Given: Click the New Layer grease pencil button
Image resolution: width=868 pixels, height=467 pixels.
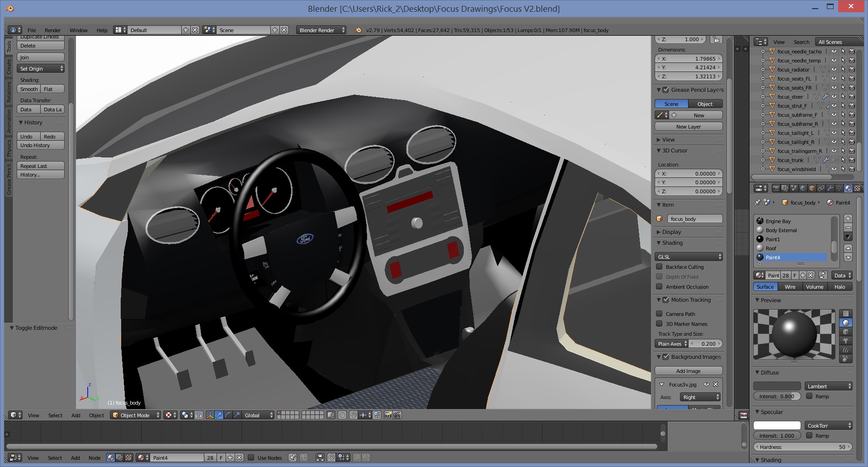Looking at the screenshot, I should (x=689, y=126).
